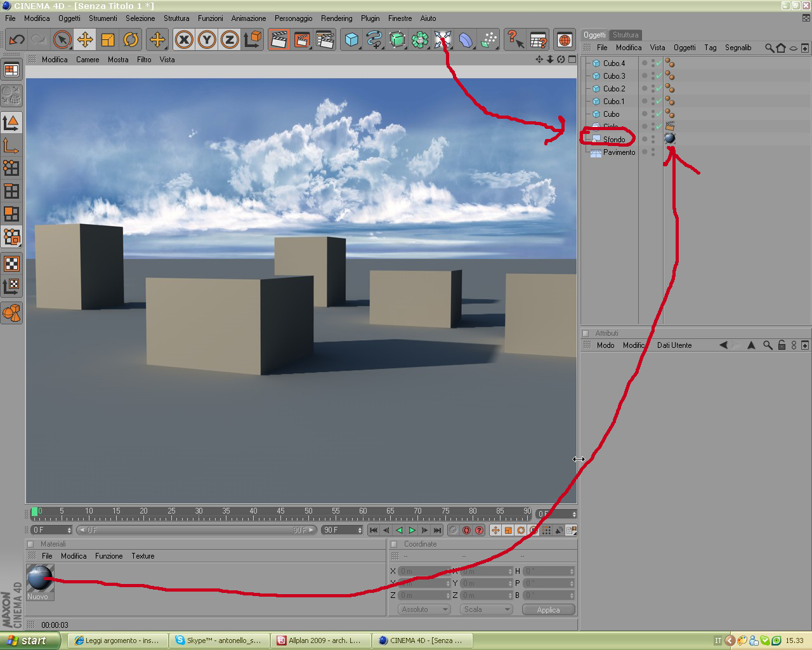Open the Animazione menu
This screenshot has height=650, width=812.
tap(249, 18)
